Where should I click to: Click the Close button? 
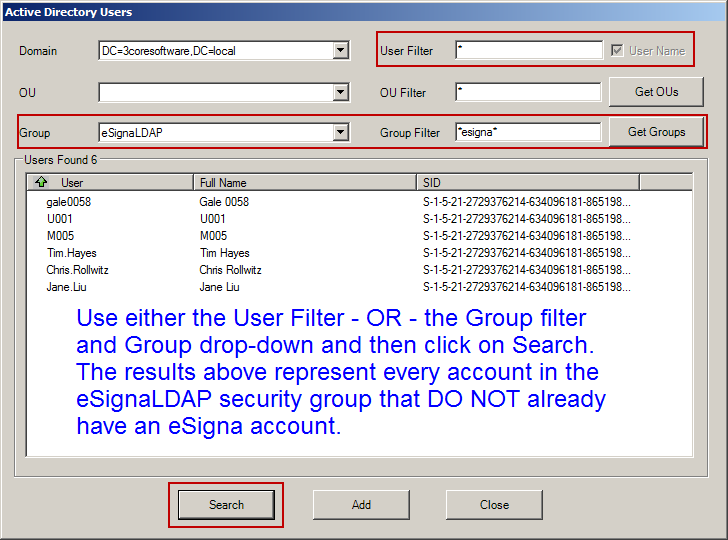tap(494, 505)
